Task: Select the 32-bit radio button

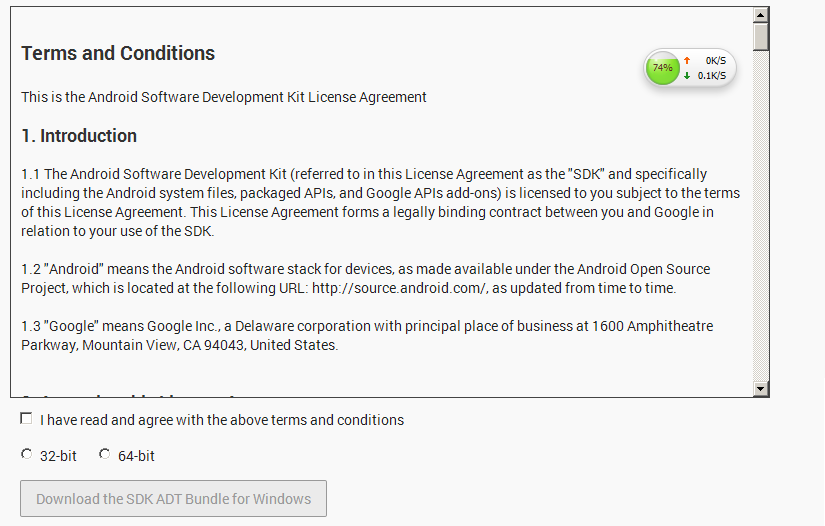Action: pyautogui.click(x=27, y=455)
